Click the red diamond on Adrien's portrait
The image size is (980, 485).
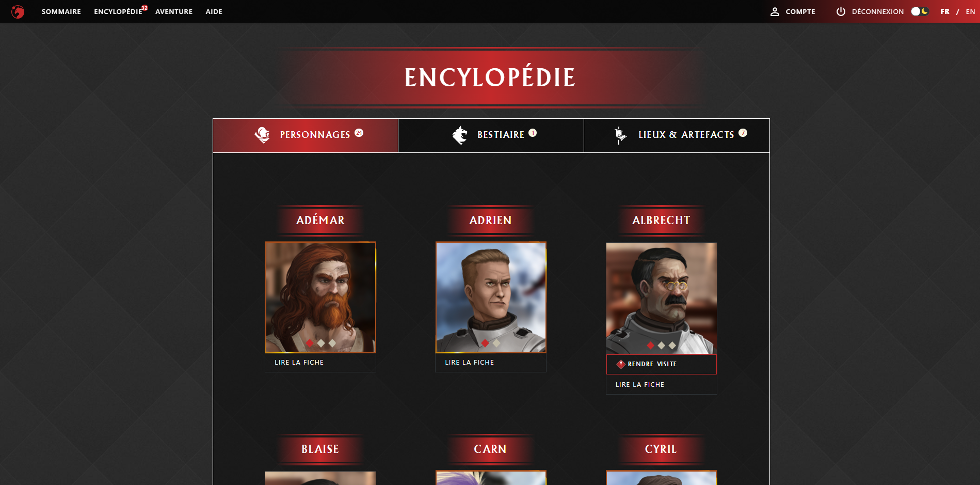pos(485,343)
